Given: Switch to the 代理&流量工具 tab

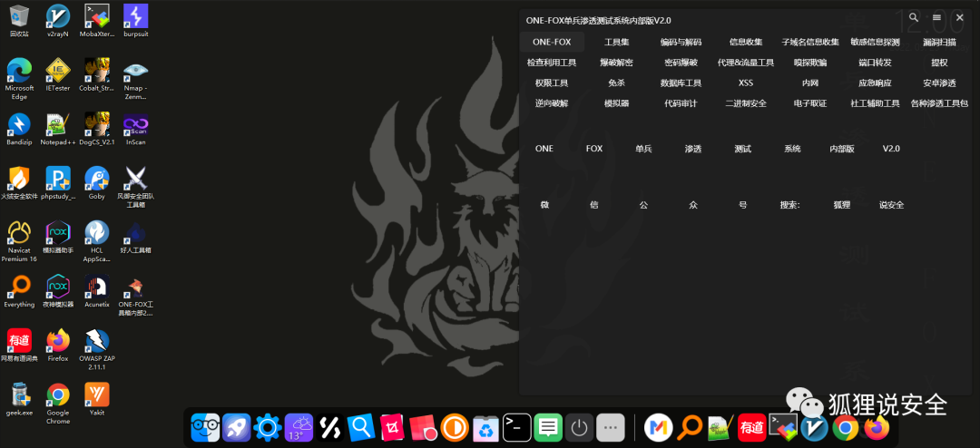Looking at the screenshot, I should tap(746, 63).
